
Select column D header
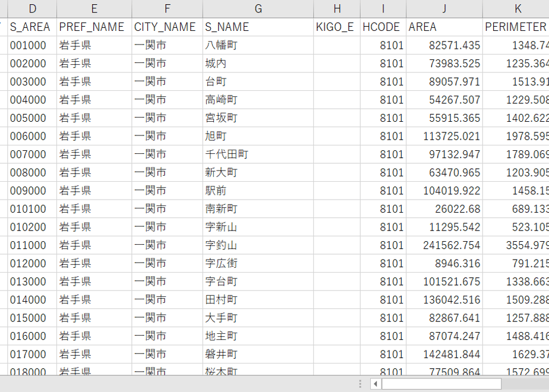pos(32,9)
